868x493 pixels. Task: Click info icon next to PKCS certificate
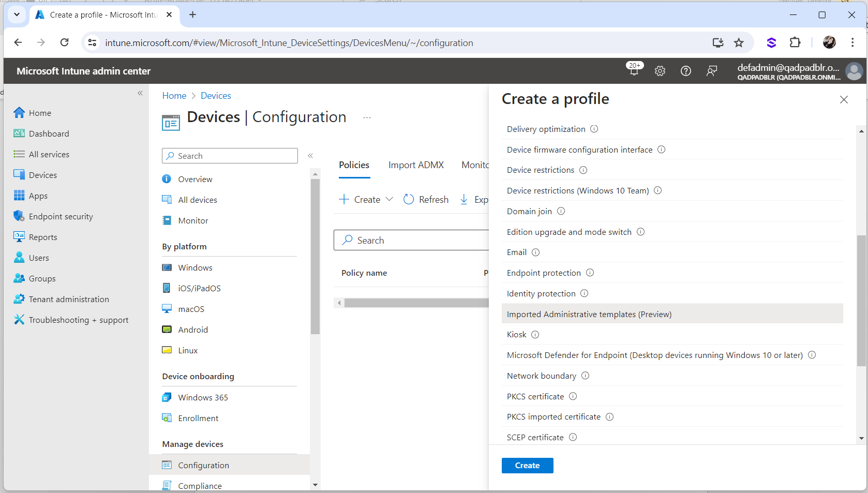573,396
